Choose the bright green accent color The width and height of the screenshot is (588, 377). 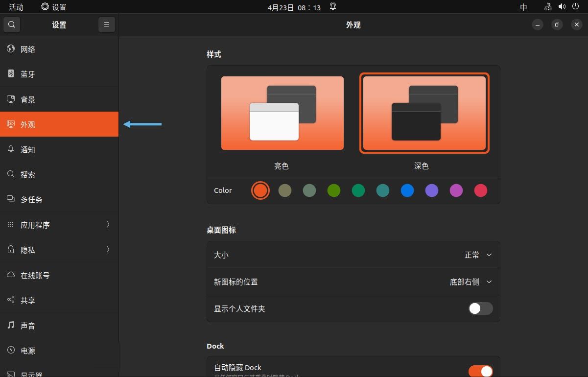(334, 190)
